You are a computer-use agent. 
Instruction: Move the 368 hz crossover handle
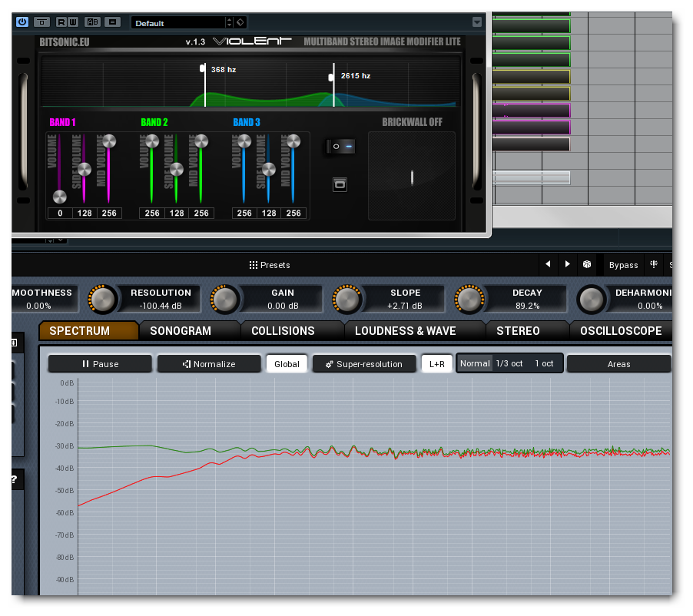coord(202,68)
